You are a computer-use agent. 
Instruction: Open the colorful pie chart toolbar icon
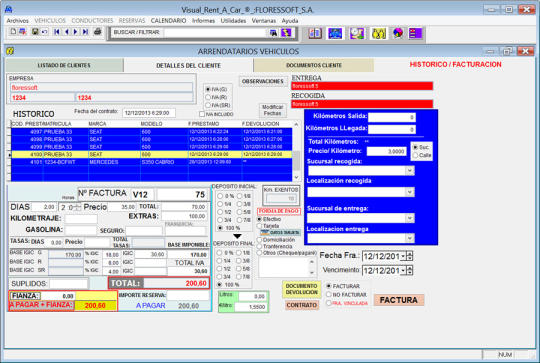pyautogui.click(x=398, y=33)
